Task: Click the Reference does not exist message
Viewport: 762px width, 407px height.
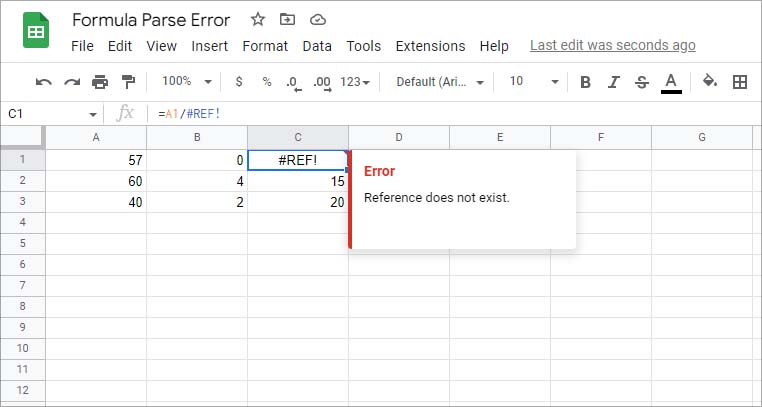Action: tap(436, 198)
